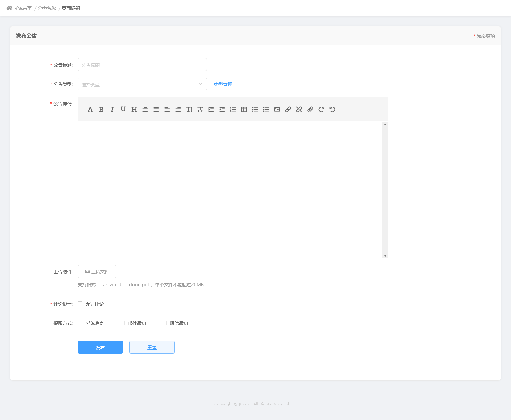Insert square-bullet list beside the image icon
511x420 pixels.
click(266, 110)
